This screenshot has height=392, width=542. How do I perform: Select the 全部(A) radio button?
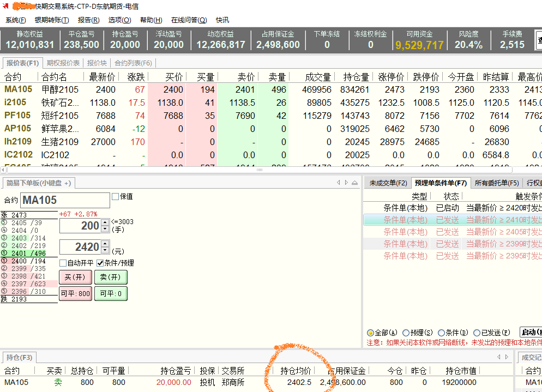click(x=370, y=333)
